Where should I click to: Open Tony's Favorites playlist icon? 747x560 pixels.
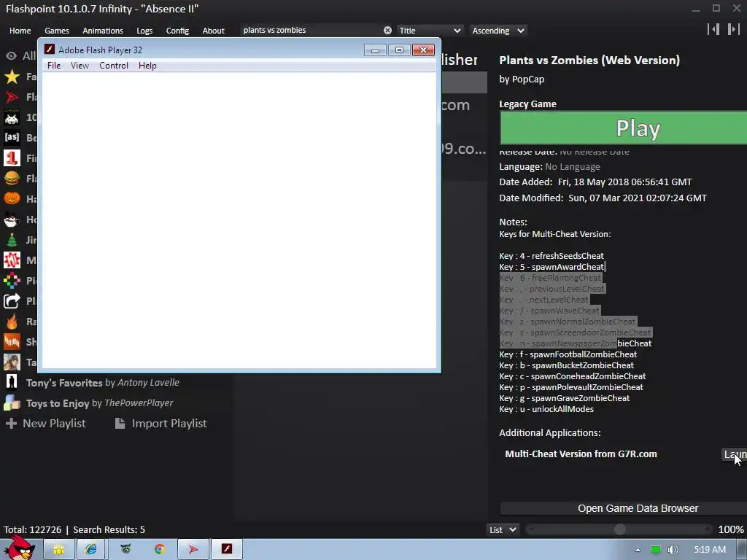click(12, 382)
